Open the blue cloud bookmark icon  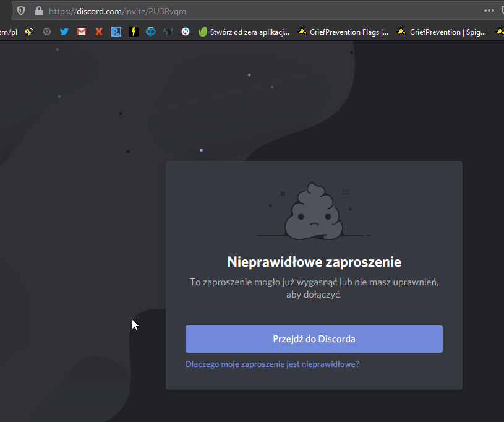(x=150, y=32)
